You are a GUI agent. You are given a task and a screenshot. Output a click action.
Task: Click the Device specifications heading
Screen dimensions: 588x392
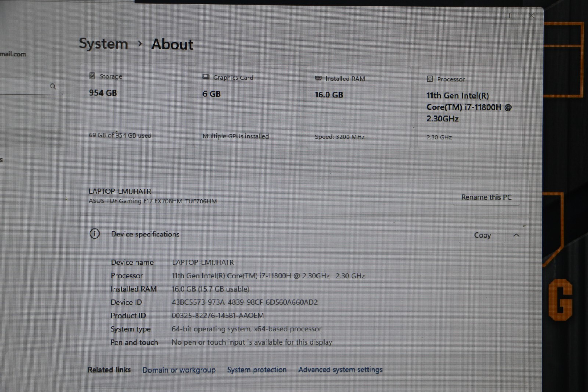(145, 234)
